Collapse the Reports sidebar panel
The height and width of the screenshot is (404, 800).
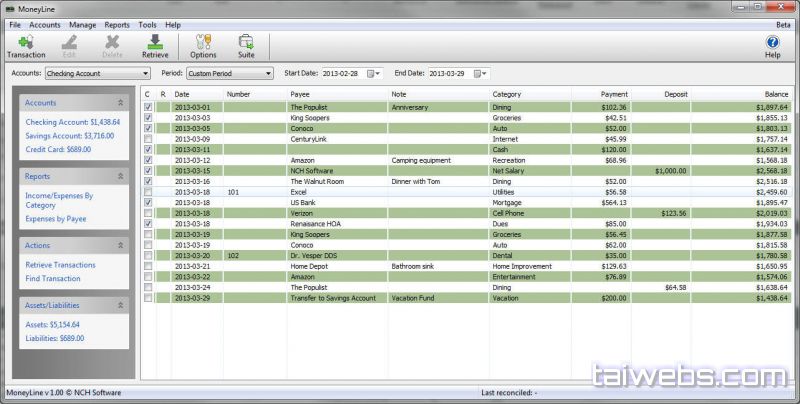[x=121, y=175]
